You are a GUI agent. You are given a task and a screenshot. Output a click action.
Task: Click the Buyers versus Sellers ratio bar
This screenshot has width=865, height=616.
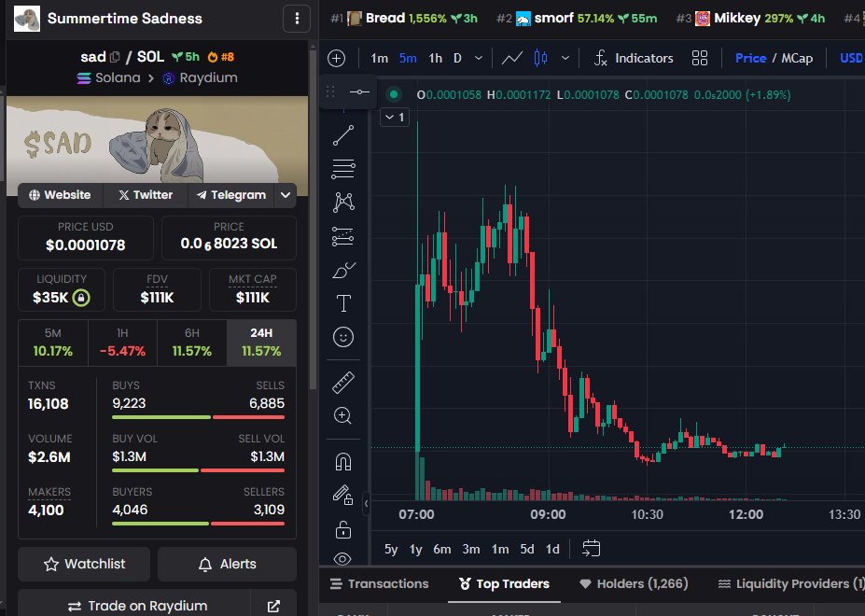point(199,524)
